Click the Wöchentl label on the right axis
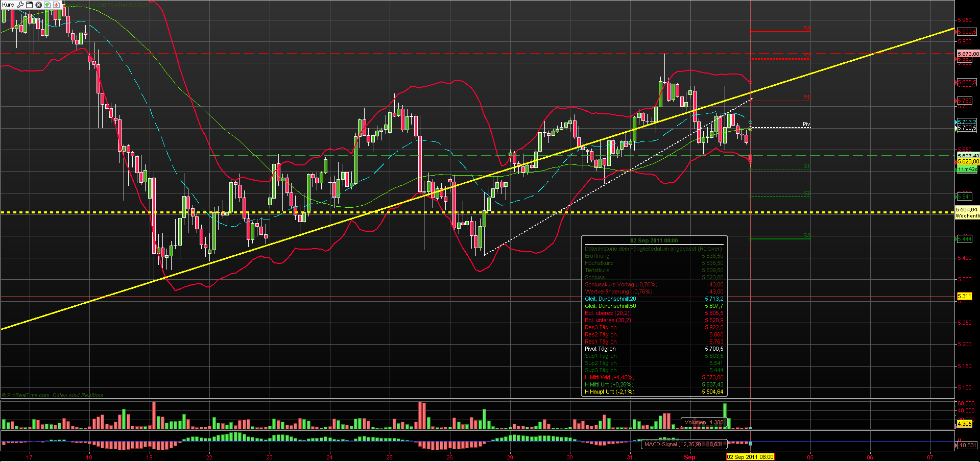980x462 pixels. 968,216
